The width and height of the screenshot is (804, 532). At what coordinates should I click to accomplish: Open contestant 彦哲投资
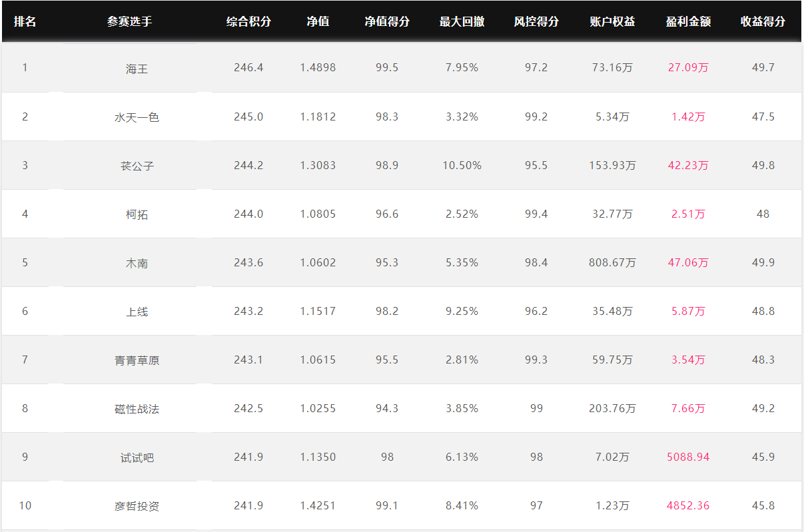137,506
